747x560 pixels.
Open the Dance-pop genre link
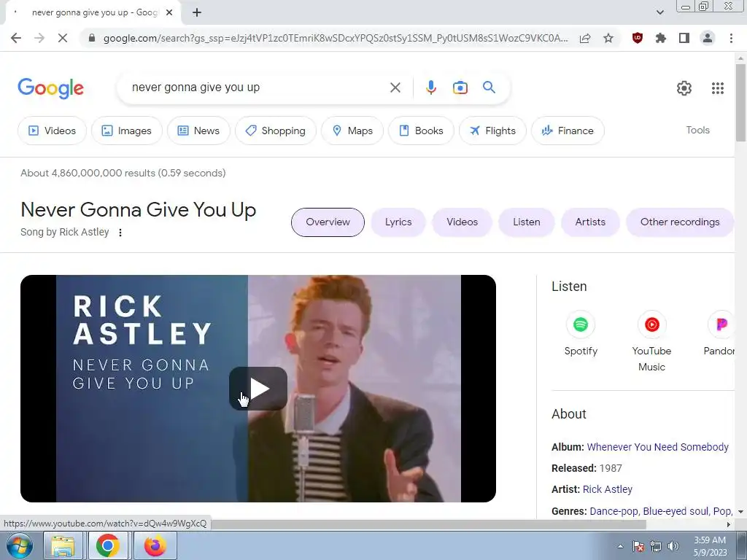pos(614,511)
